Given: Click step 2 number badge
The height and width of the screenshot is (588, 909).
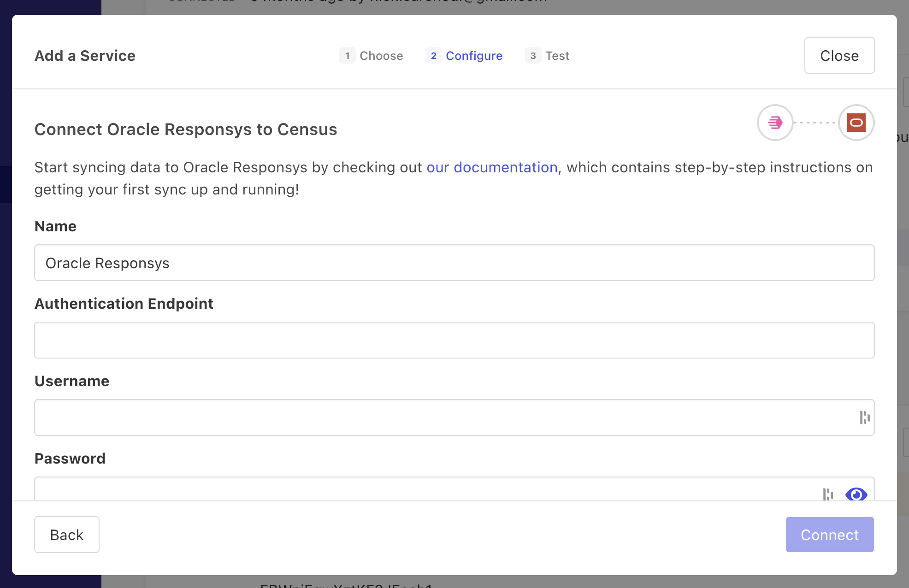Looking at the screenshot, I should pyautogui.click(x=433, y=56).
